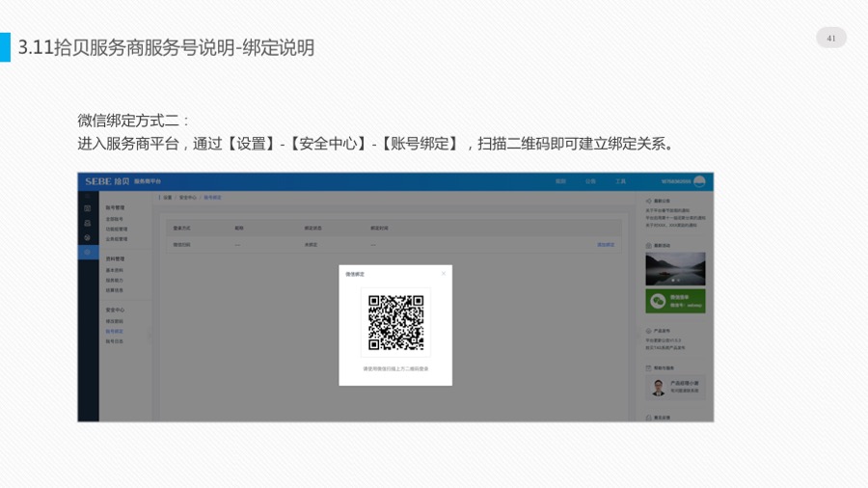Click the 产品发布 section icon

(x=649, y=331)
